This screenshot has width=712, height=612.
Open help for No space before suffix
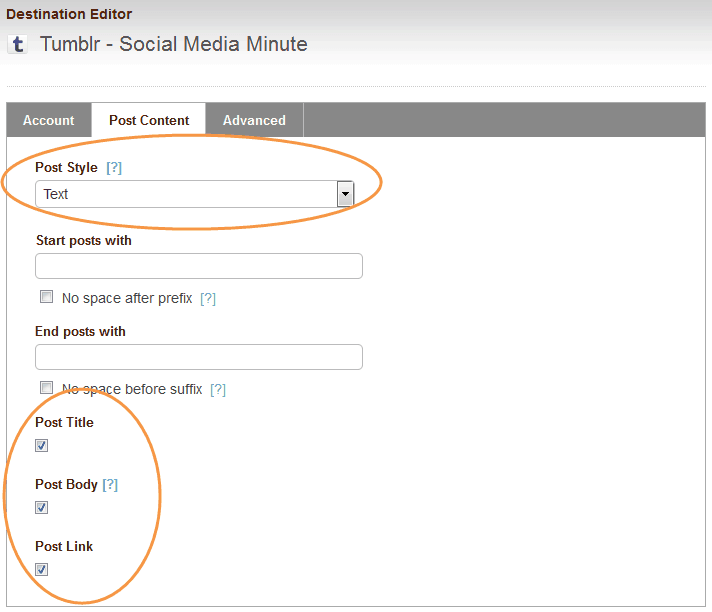coord(218,390)
